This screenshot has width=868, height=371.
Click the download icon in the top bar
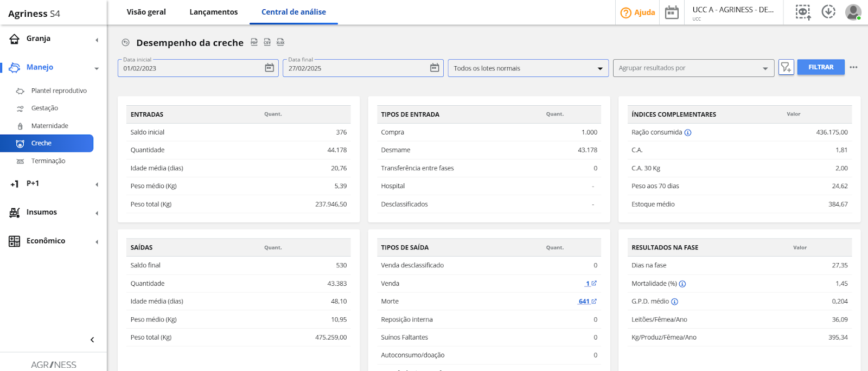(x=828, y=11)
